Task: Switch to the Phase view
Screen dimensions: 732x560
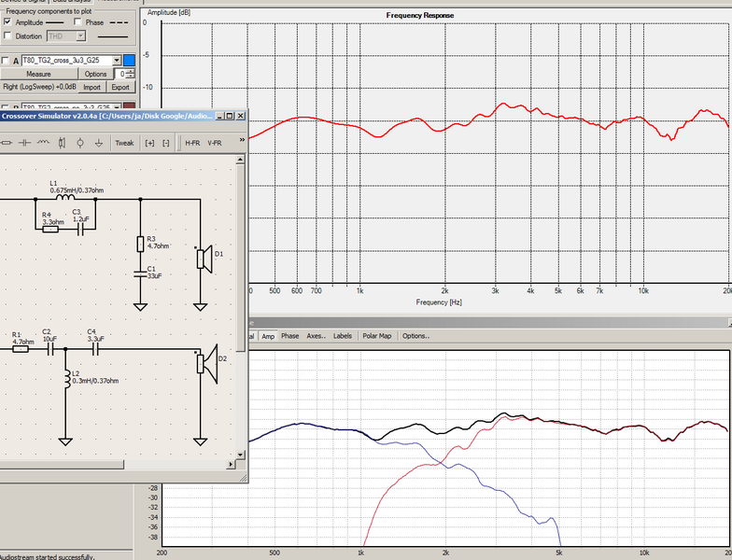Action: pos(289,336)
